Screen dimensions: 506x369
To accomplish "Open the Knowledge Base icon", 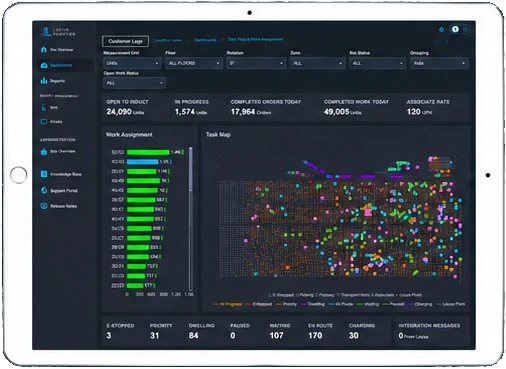I will 44,174.
